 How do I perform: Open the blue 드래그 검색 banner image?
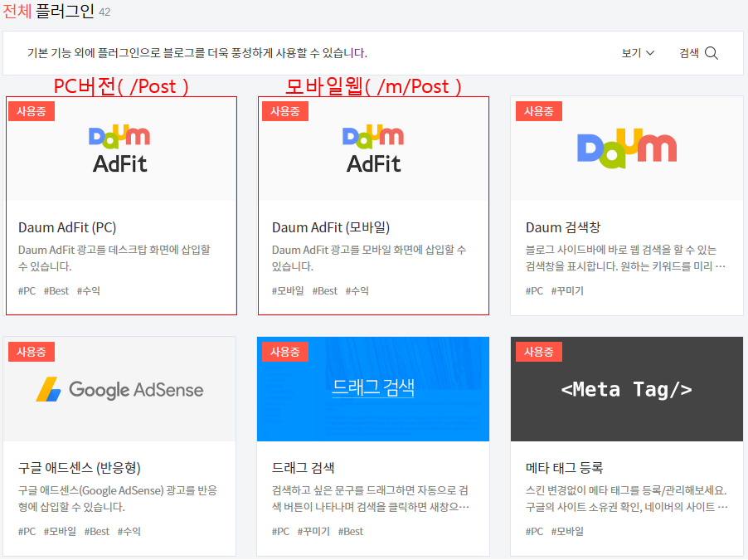pyautogui.click(x=373, y=389)
